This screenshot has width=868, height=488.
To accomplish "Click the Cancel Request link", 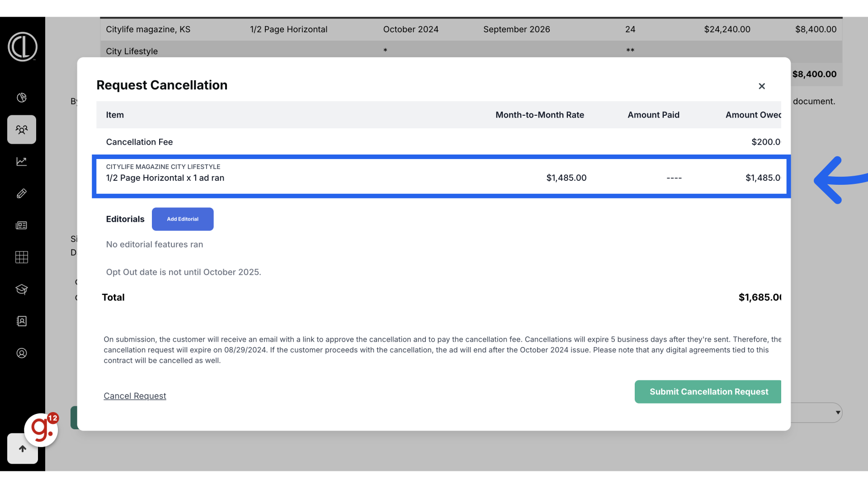I will point(135,396).
